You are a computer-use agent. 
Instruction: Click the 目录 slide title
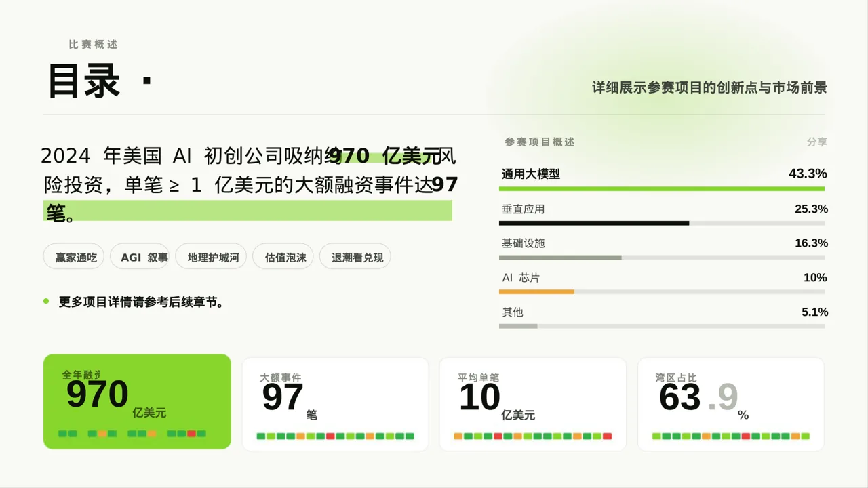[83, 81]
